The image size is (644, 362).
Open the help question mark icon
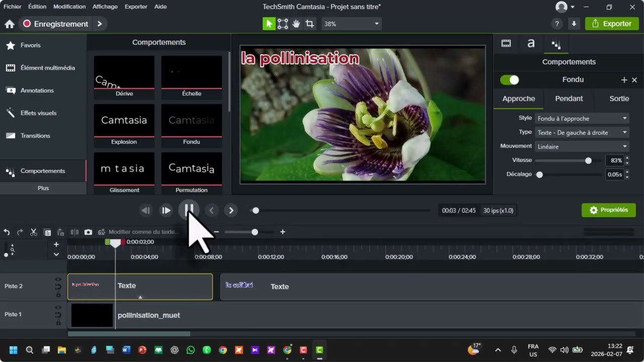556,24
